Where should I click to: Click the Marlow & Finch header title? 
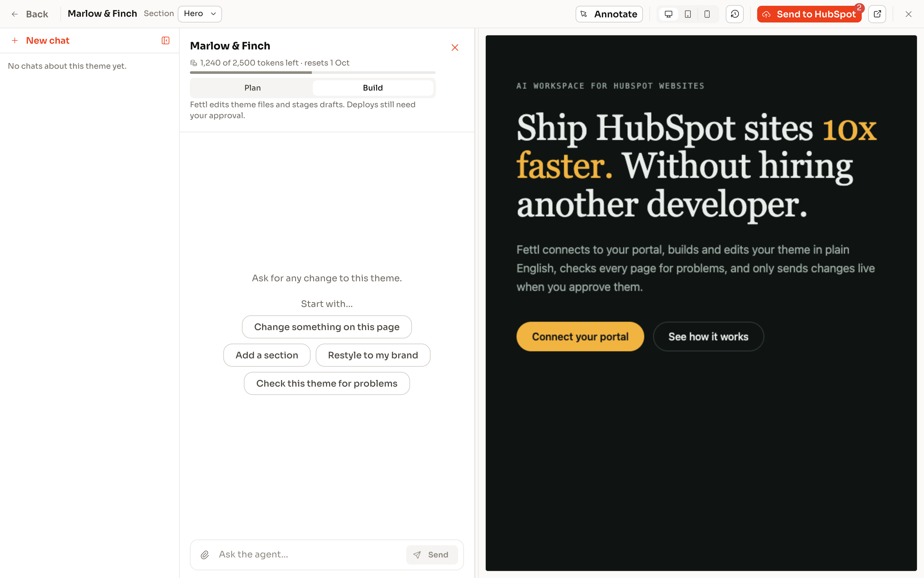tap(102, 14)
